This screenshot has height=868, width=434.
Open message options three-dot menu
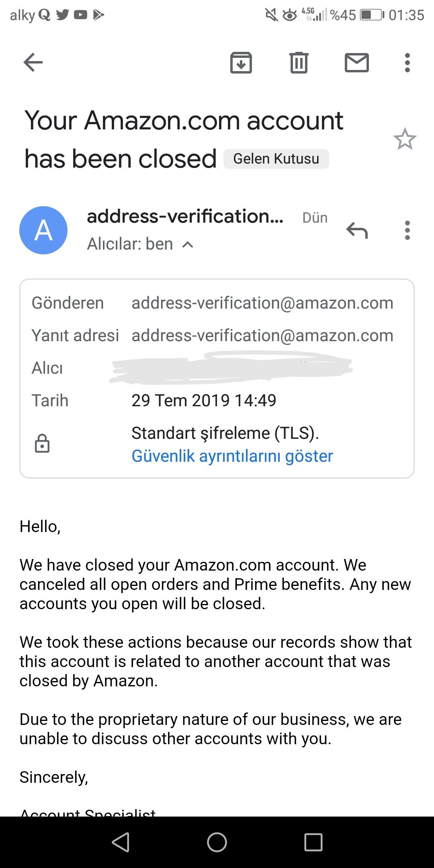(x=407, y=230)
